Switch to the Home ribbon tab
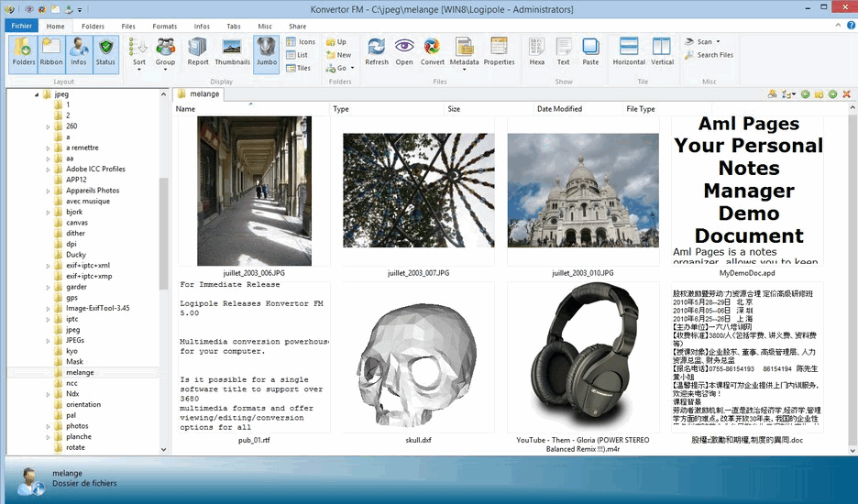 tap(55, 27)
